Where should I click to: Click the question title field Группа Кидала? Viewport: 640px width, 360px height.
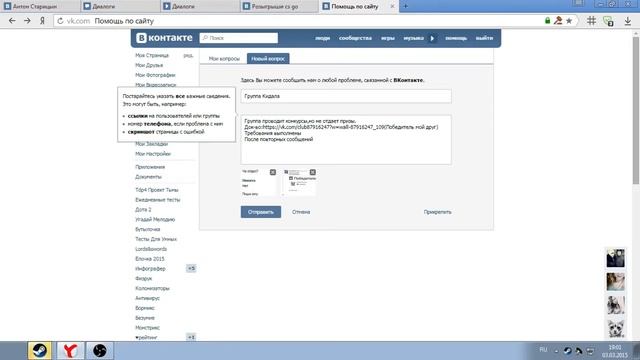(346, 96)
